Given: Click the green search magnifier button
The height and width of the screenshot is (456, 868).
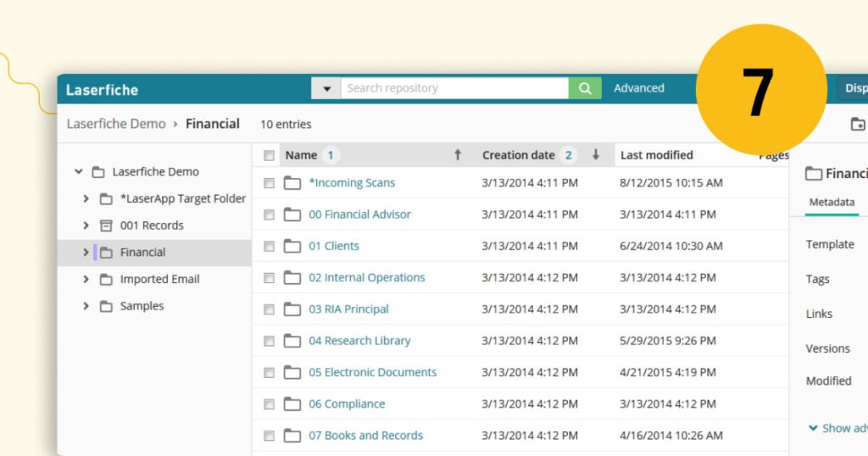Looking at the screenshot, I should [x=585, y=88].
